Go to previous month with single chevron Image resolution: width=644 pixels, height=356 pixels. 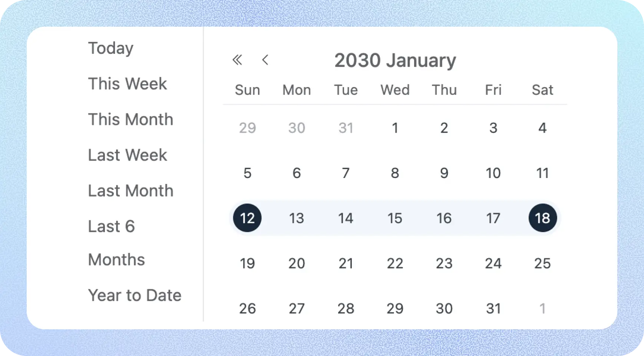pos(265,60)
